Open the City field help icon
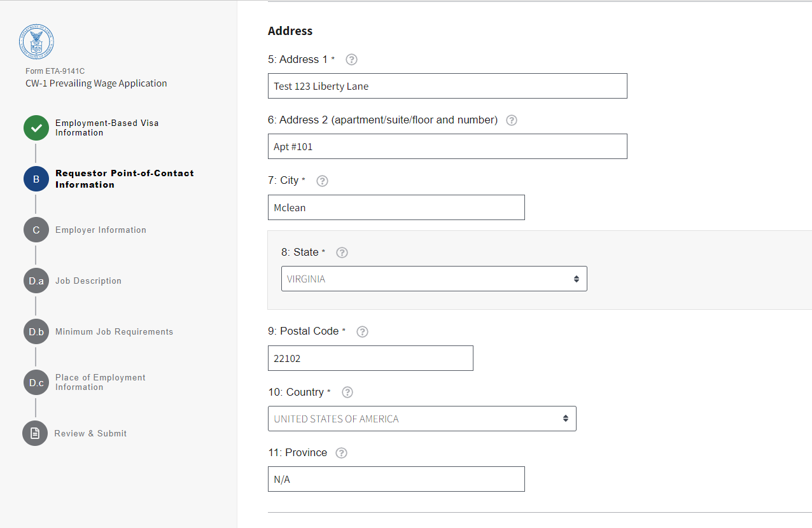The height and width of the screenshot is (528, 812). tap(322, 181)
